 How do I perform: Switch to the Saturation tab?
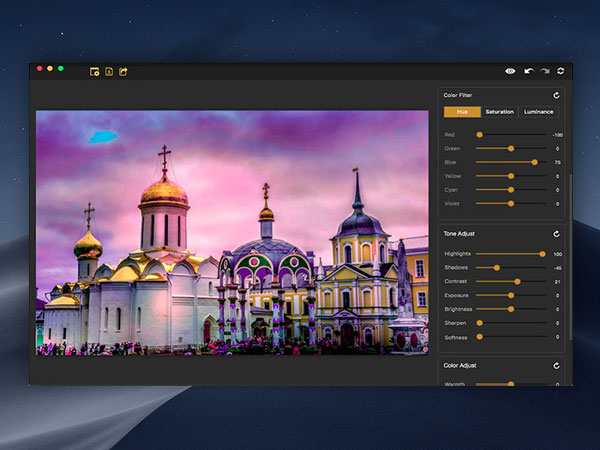(499, 112)
